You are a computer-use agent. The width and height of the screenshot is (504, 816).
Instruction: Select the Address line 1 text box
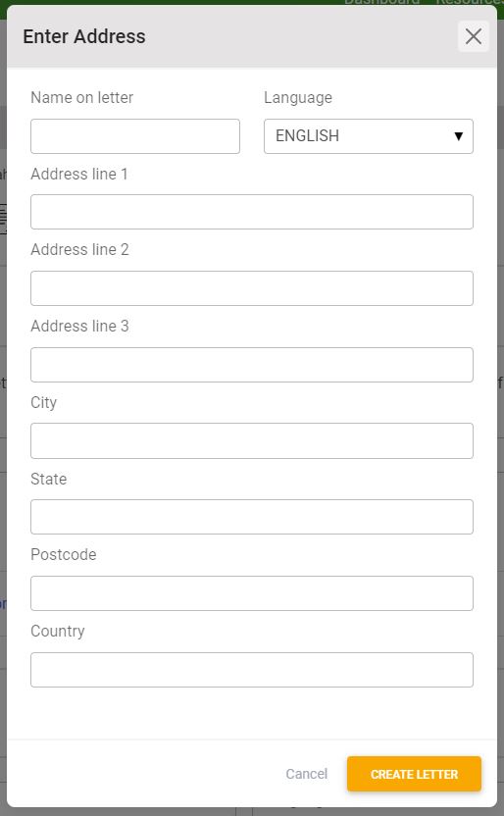point(252,212)
